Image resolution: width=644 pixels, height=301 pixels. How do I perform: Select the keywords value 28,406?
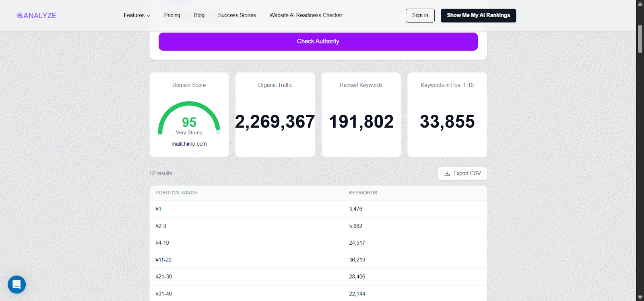pyautogui.click(x=357, y=277)
